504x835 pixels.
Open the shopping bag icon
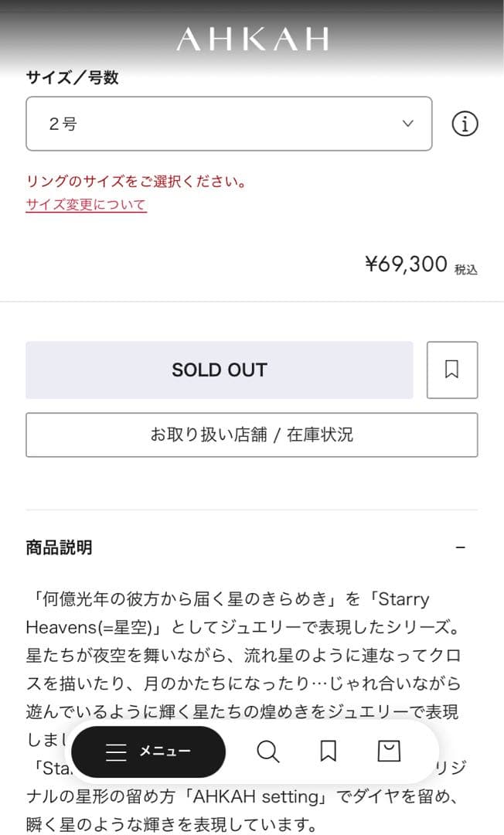tap(388, 751)
